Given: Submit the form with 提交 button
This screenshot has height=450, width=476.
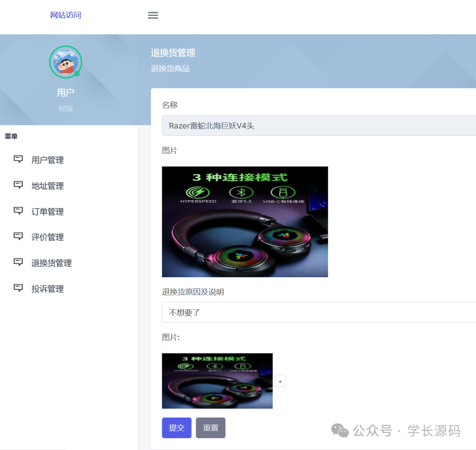Looking at the screenshot, I should (177, 428).
